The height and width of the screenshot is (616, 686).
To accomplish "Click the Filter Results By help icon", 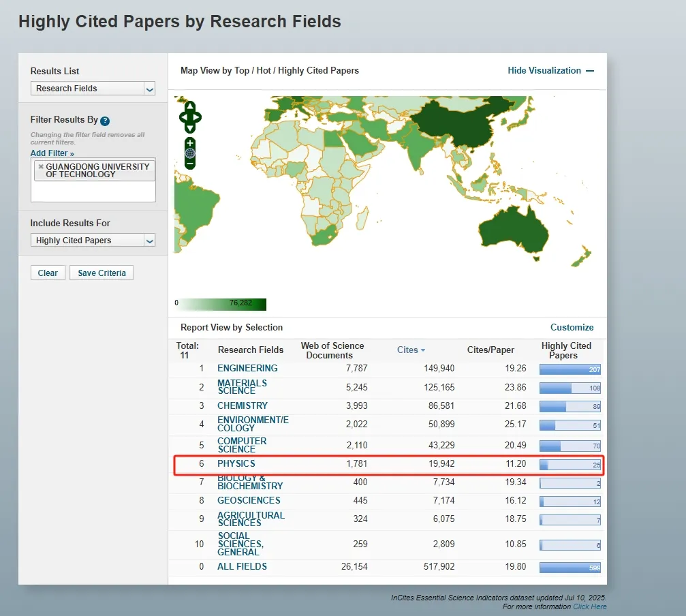I will tap(105, 121).
